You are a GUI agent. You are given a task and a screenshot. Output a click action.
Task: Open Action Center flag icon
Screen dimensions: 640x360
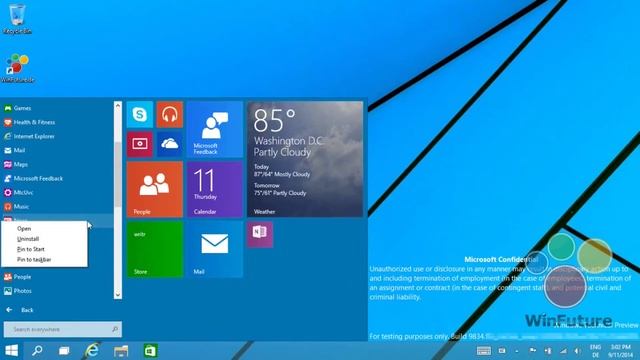(533, 350)
